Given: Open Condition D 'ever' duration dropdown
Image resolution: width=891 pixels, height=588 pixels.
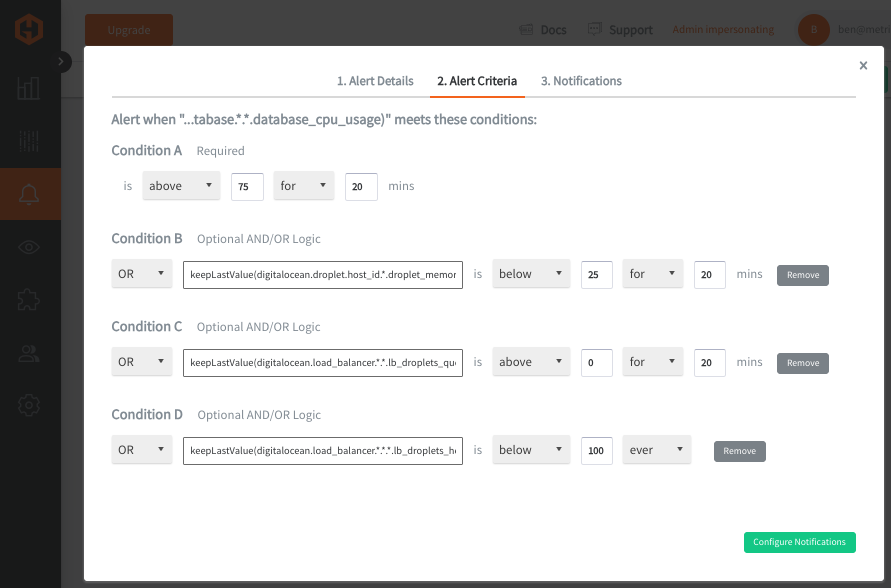Looking at the screenshot, I should [x=657, y=450].
